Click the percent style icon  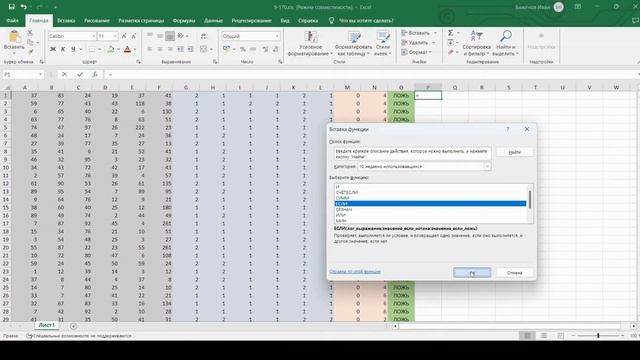(x=243, y=49)
